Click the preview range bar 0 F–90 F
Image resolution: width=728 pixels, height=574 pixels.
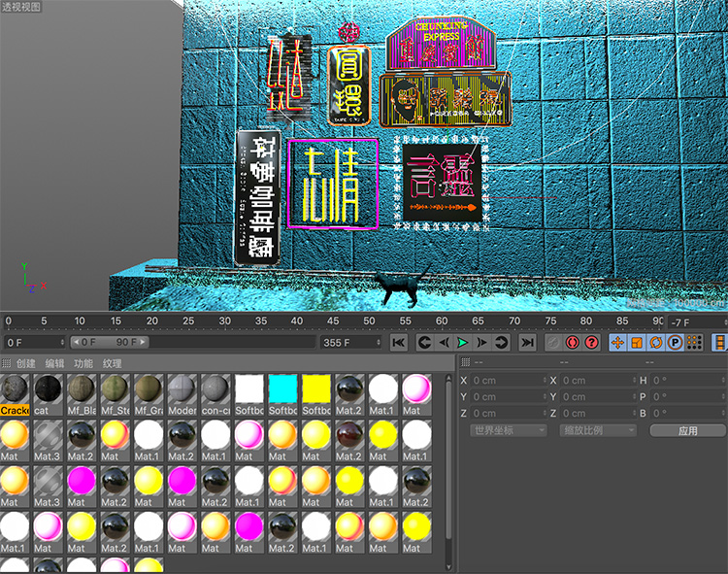tap(109, 342)
